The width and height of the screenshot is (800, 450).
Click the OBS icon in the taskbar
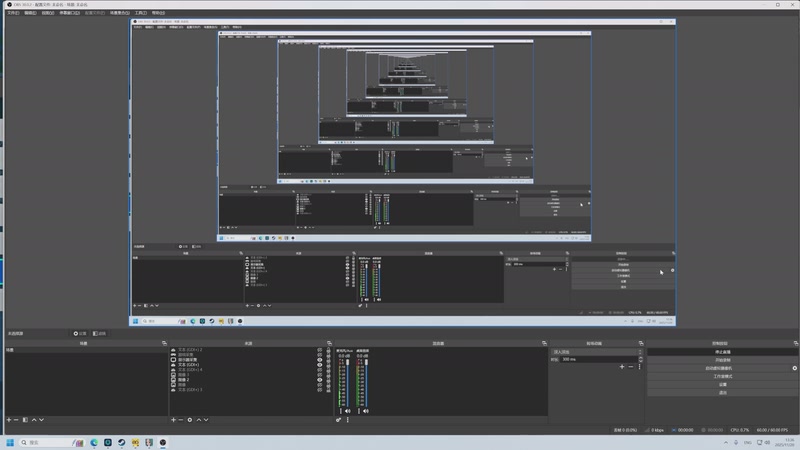coord(163,442)
